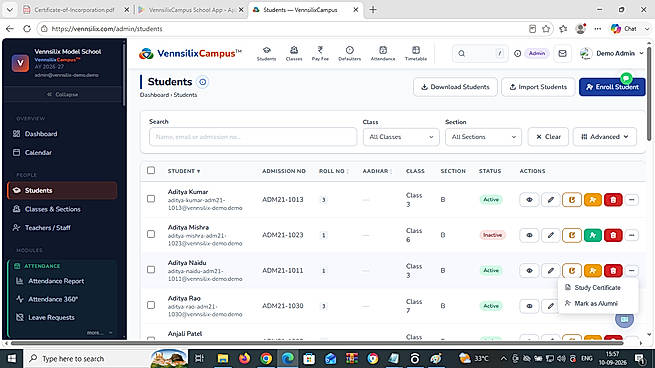Open Pay Fee in the top navigation

(x=320, y=54)
